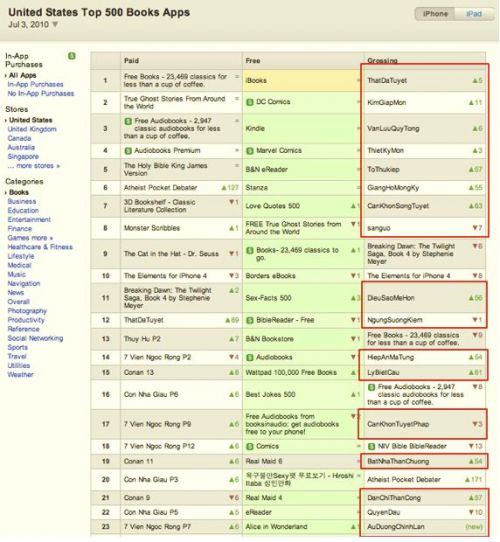Choose the No In-App Purchases filter
Image resolution: width=500 pixels, height=542 pixels.
point(41,93)
